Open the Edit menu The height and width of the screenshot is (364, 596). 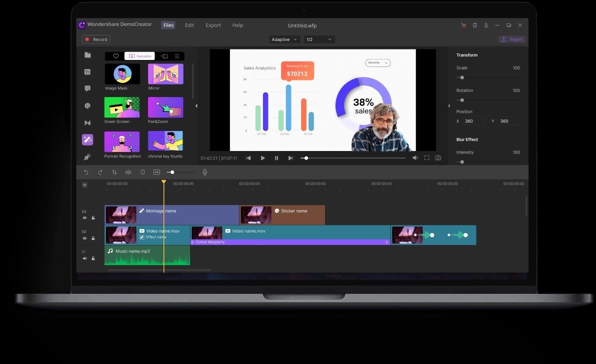(189, 25)
